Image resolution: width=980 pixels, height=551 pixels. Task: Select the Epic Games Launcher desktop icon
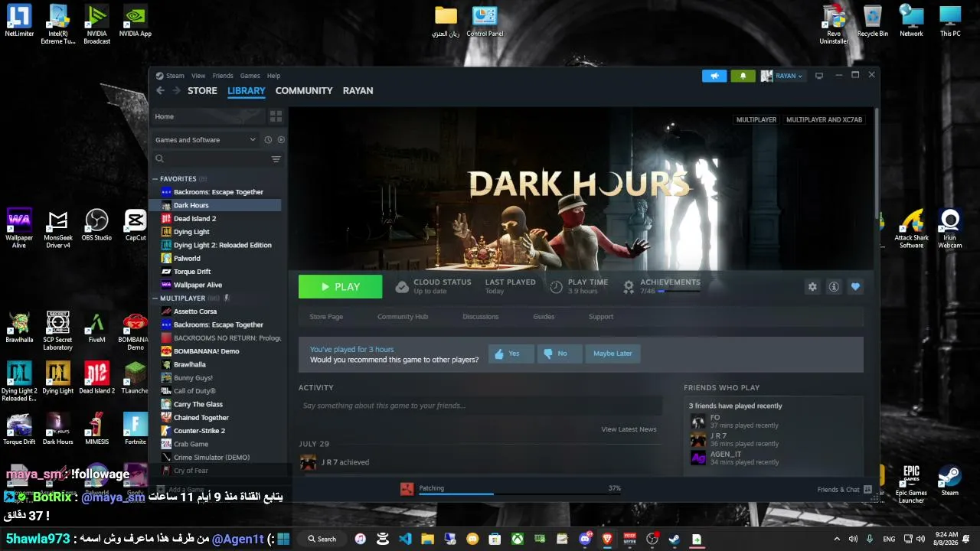(911, 484)
